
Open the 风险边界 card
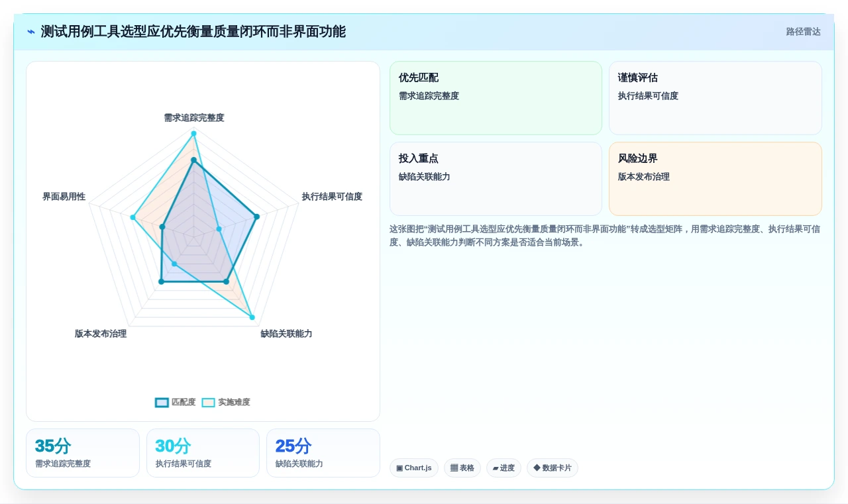(715, 179)
